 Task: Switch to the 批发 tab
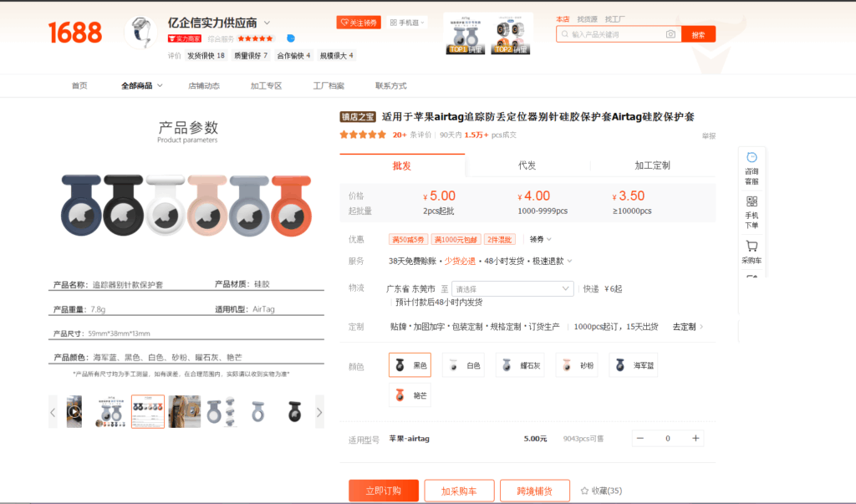pos(402,165)
